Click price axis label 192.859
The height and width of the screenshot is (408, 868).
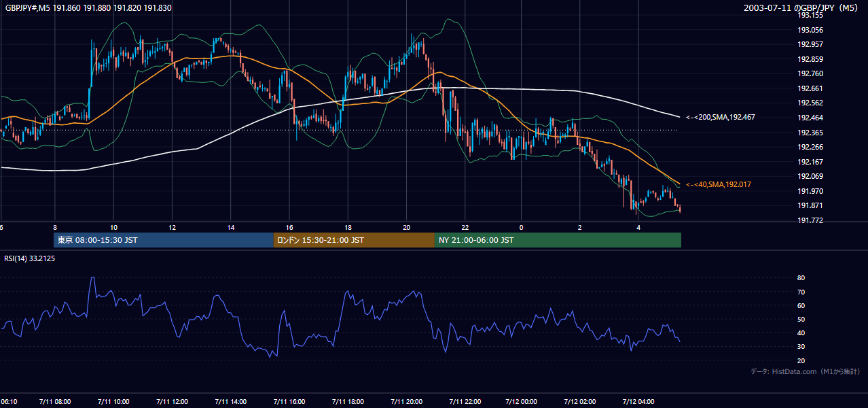tap(810, 59)
